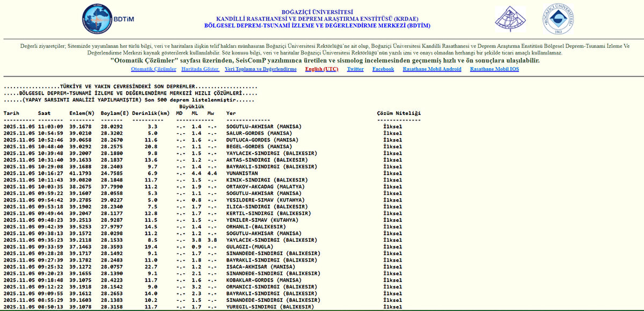Open the Otomatik Çözümler link

[x=153, y=69]
